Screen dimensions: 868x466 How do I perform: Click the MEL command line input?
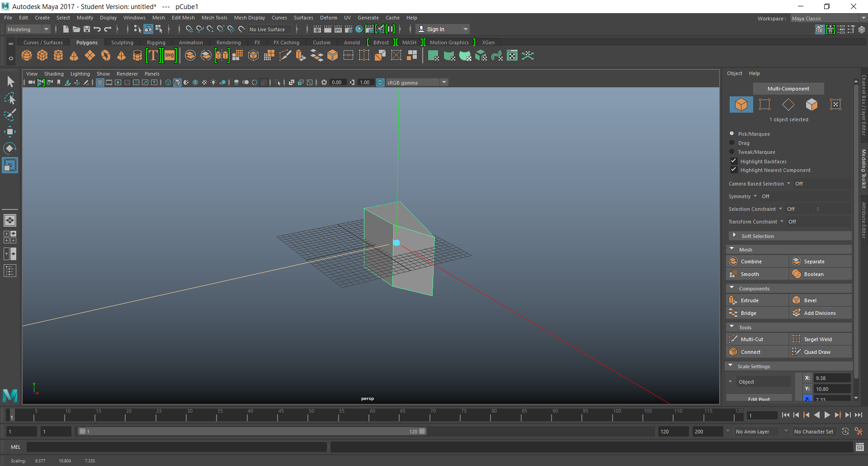[x=176, y=447]
